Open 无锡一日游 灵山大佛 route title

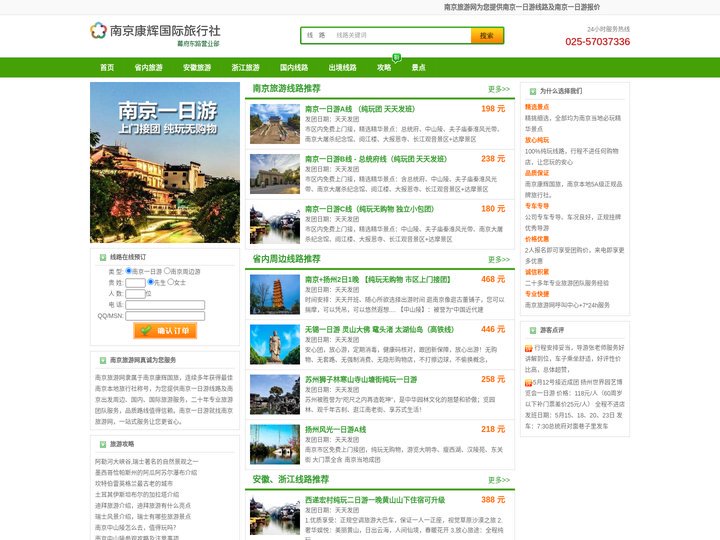[x=380, y=330]
